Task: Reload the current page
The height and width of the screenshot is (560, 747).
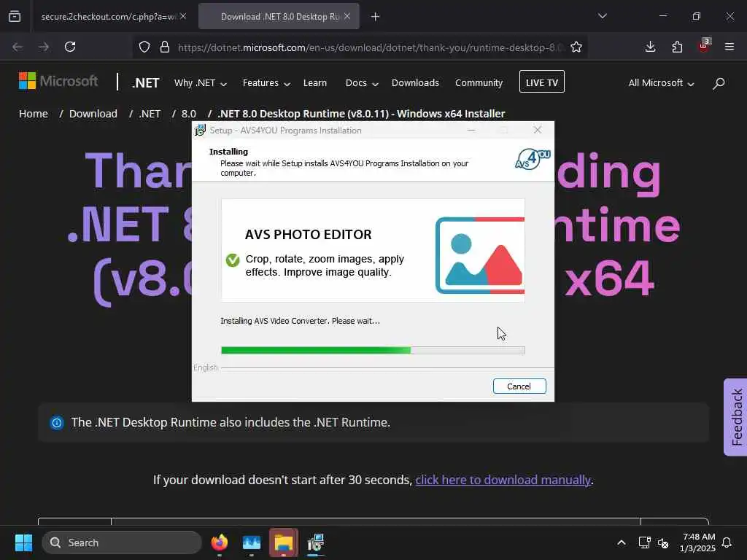Action: (x=70, y=47)
